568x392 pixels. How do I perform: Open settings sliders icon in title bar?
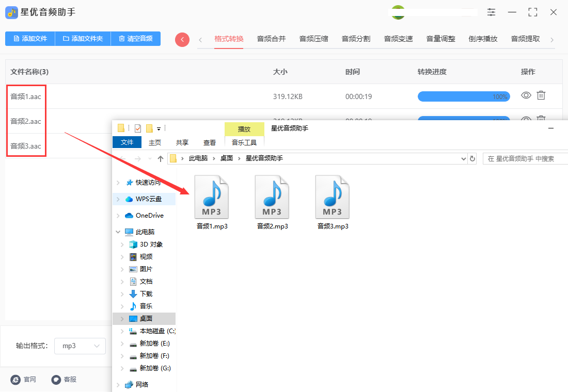coord(491,12)
